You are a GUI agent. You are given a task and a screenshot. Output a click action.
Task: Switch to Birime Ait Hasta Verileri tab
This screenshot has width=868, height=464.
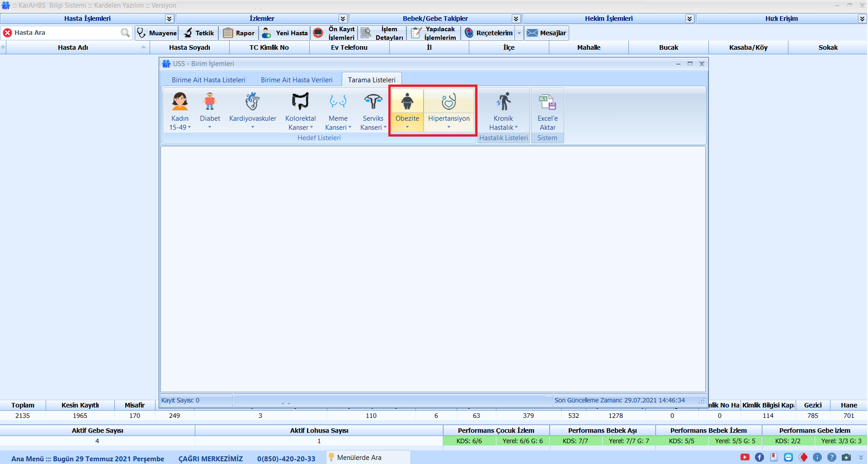(297, 80)
